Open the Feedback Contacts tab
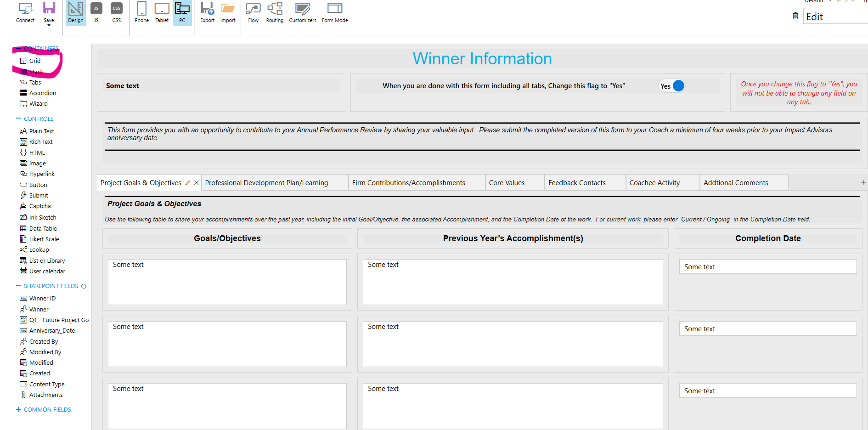The image size is (868, 430). [x=577, y=183]
